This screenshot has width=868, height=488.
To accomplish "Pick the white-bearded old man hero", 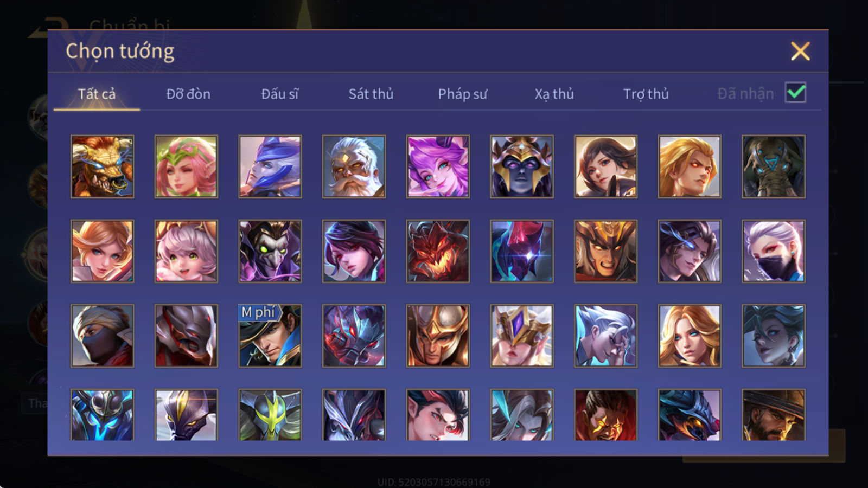I will point(354,166).
